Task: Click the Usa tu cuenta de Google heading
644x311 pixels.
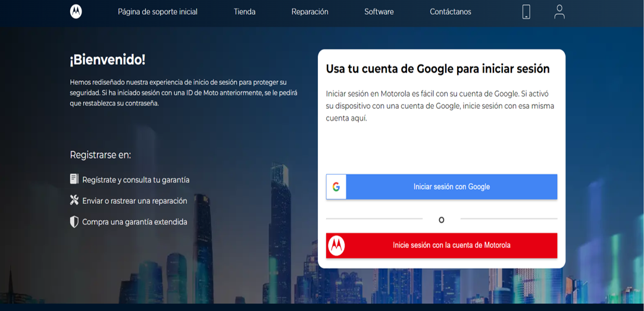Action: click(438, 69)
